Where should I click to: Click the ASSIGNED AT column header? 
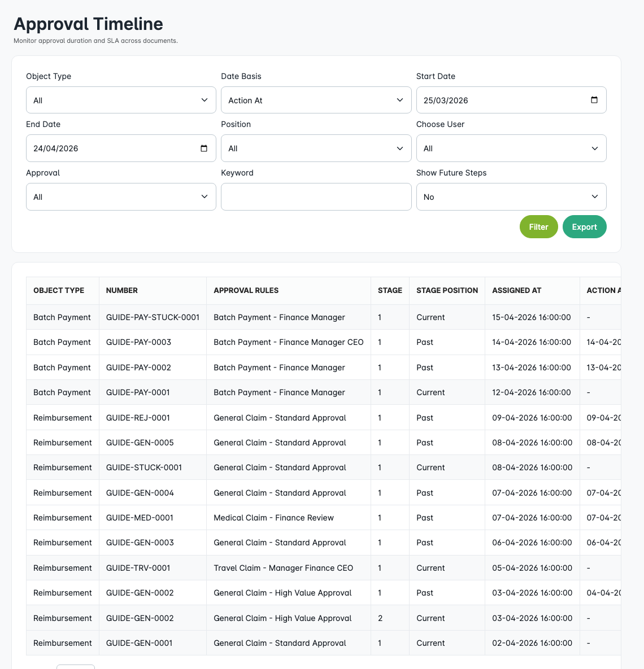pos(516,290)
